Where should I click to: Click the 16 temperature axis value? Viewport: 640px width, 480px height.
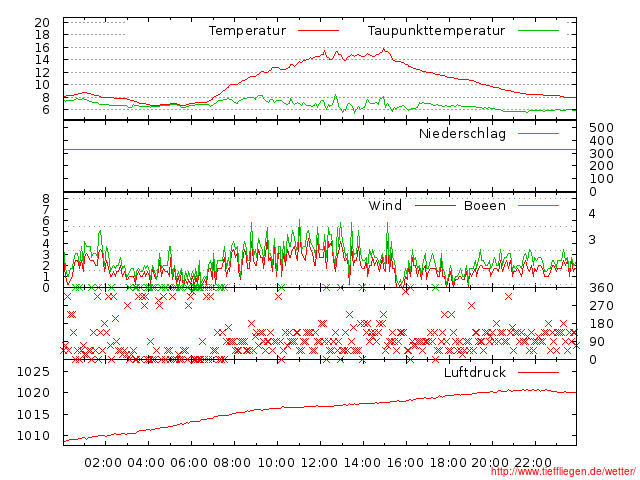pos(42,48)
